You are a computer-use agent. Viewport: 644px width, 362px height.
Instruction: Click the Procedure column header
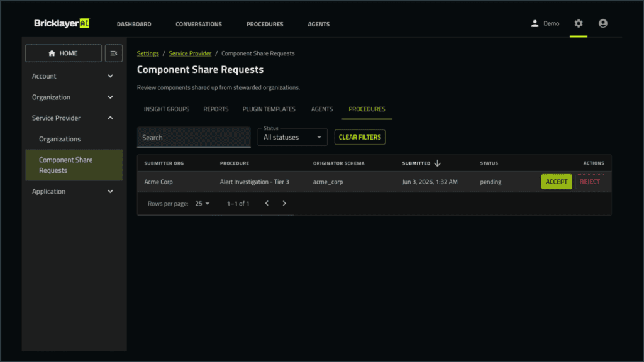(235, 163)
